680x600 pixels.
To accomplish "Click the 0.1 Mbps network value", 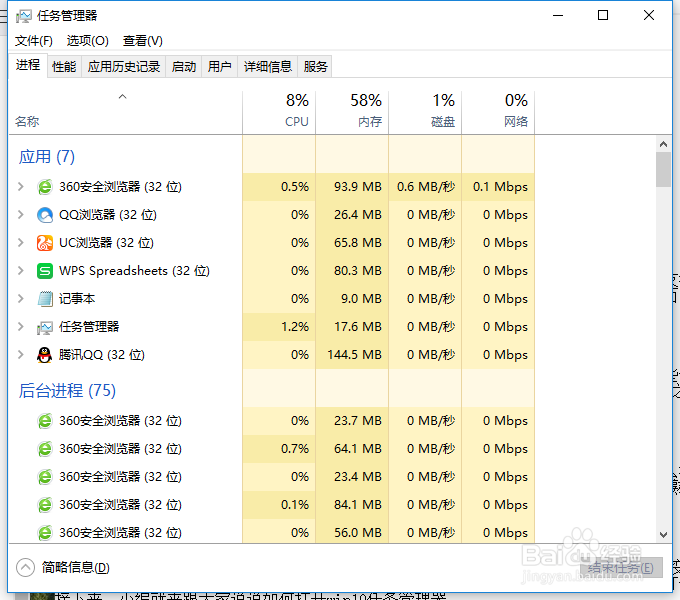I will [500, 187].
